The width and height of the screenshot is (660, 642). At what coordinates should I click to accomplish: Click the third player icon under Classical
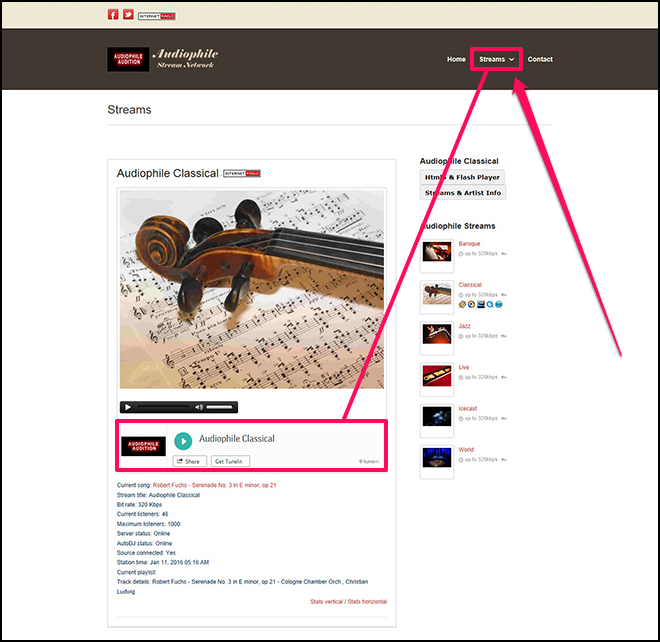(481, 304)
